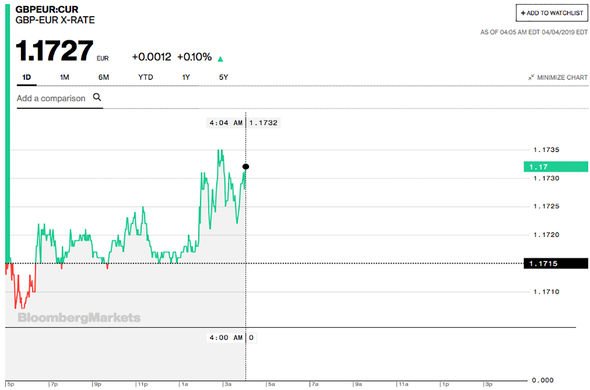Click the minimize chart arrows icon

tap(531, 77)
